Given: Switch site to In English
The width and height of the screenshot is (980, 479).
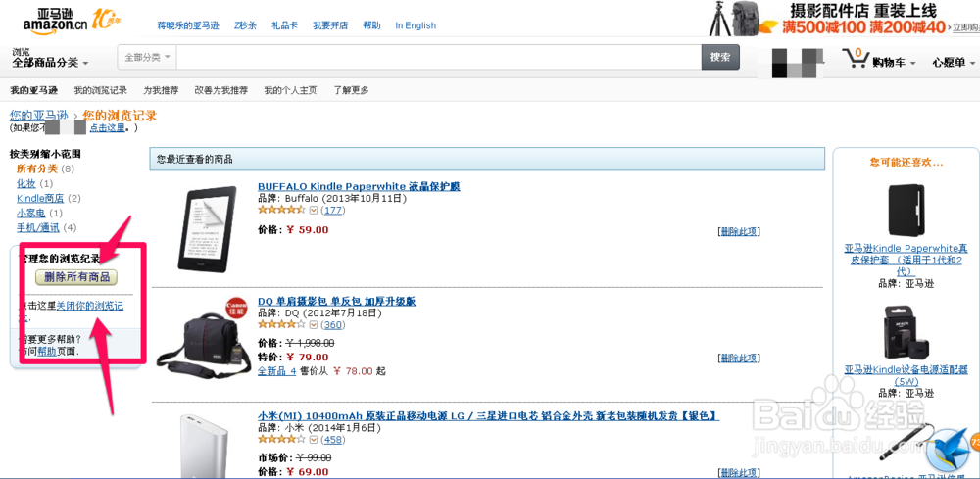Looking at the screenshot, I should (x=416, y=25).
